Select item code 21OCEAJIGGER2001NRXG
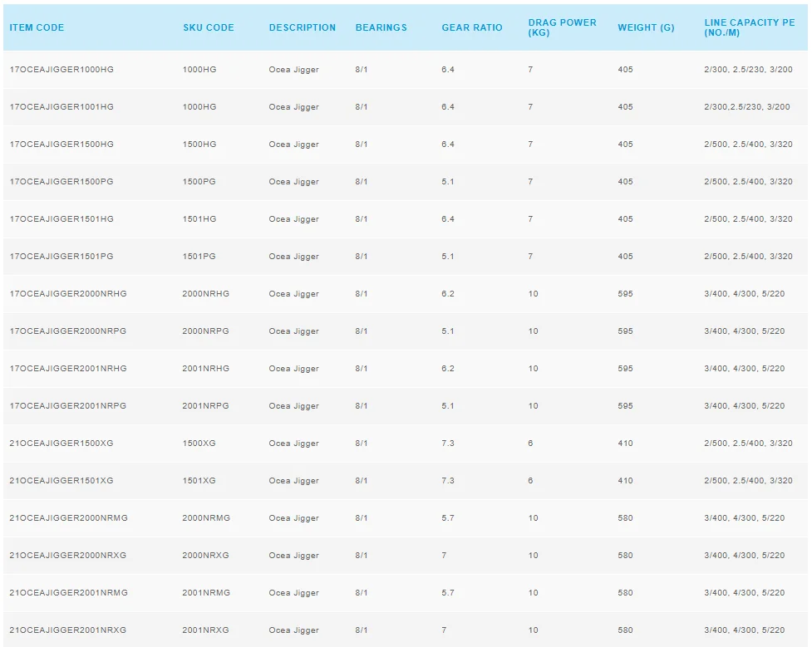 pyautogui.click(x=68, y=630)
